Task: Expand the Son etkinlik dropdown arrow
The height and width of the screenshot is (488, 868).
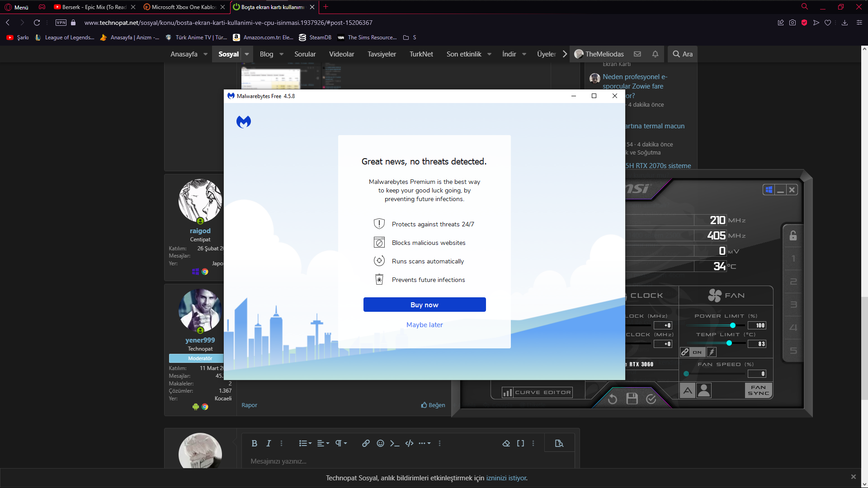Action: (489, 54)
